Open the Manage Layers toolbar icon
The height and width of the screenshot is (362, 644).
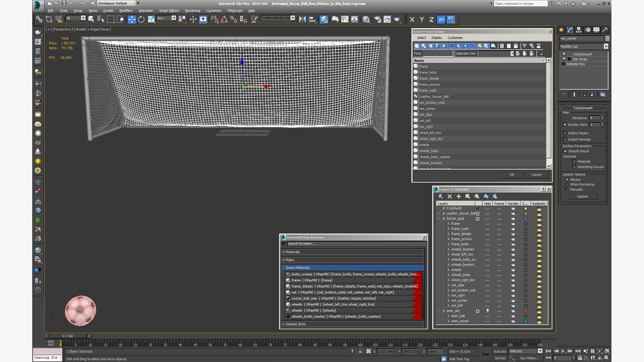point(324,19)
